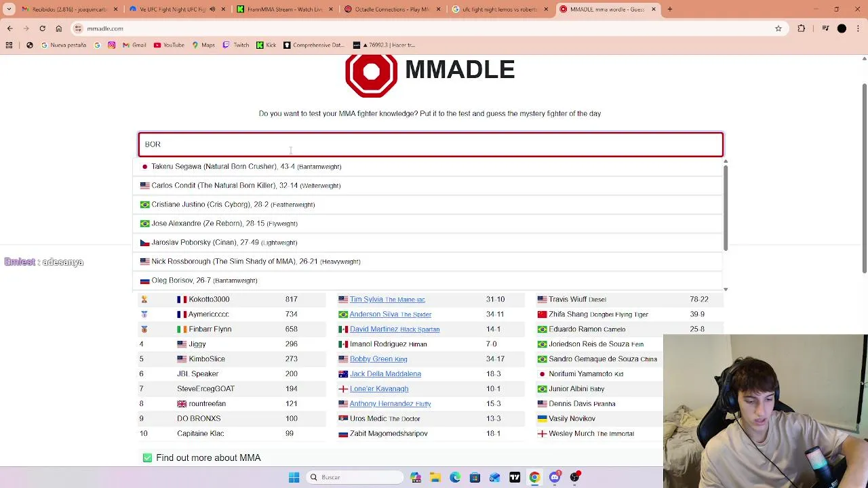Open the Twitch bookmark

click(236, 45)
